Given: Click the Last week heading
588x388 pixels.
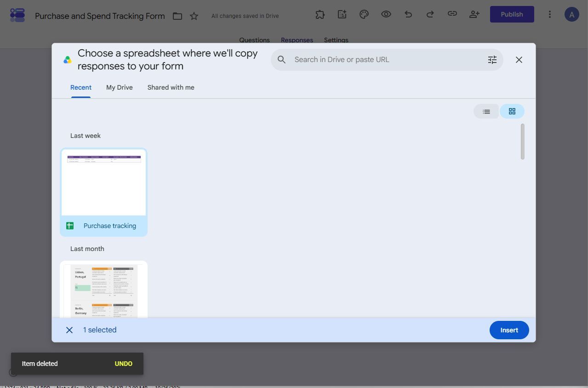Looking at the screenshot, I should coord(86,136).
